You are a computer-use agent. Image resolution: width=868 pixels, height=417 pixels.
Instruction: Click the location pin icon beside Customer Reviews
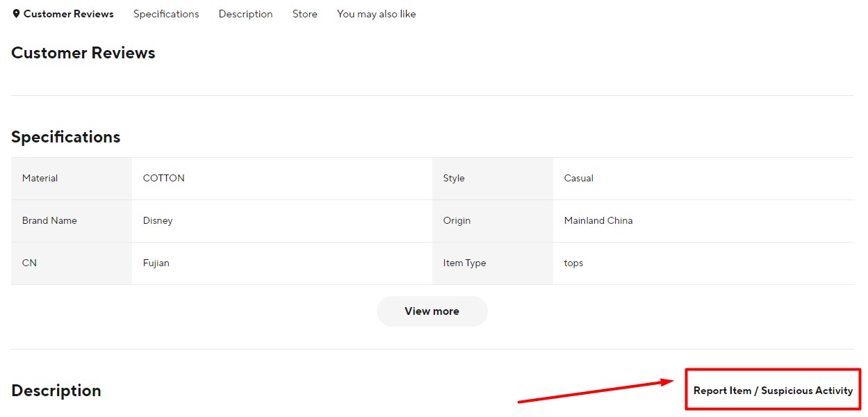pyautogui.click(x=17, y=13)
